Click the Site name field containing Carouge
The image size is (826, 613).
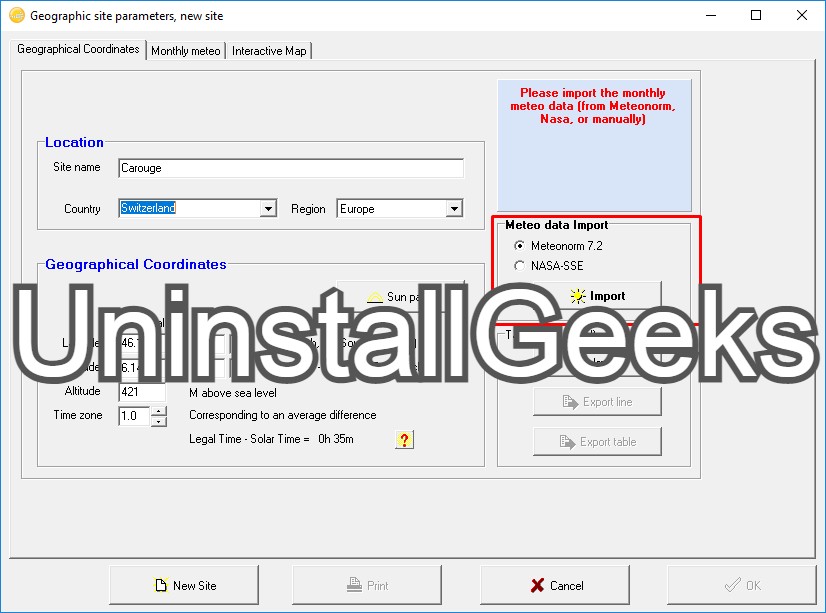point(291,168)
